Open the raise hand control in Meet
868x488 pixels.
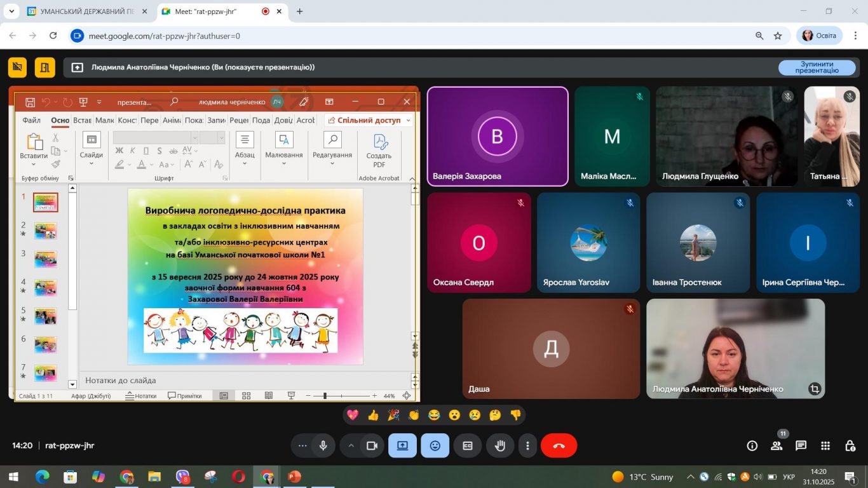pos(500,446)
